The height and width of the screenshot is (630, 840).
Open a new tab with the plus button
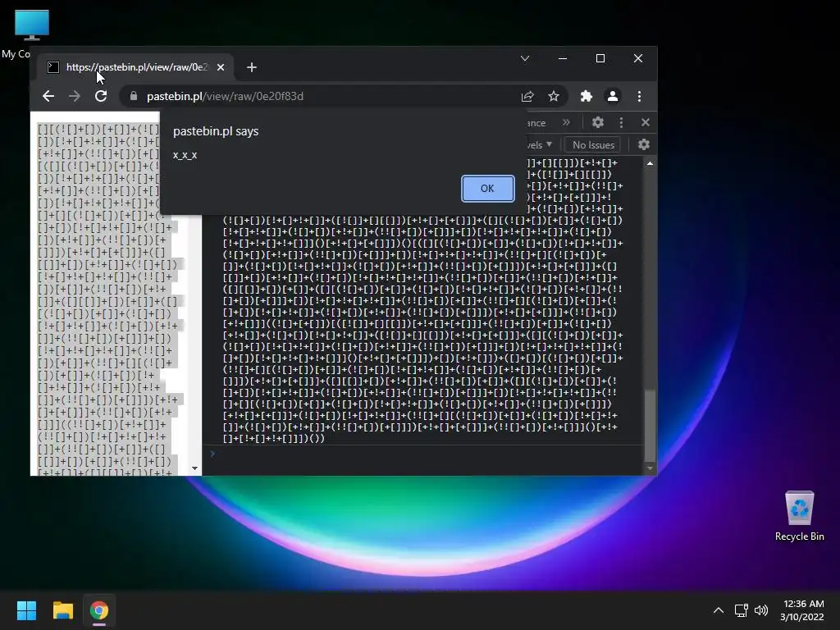[252, 67]
